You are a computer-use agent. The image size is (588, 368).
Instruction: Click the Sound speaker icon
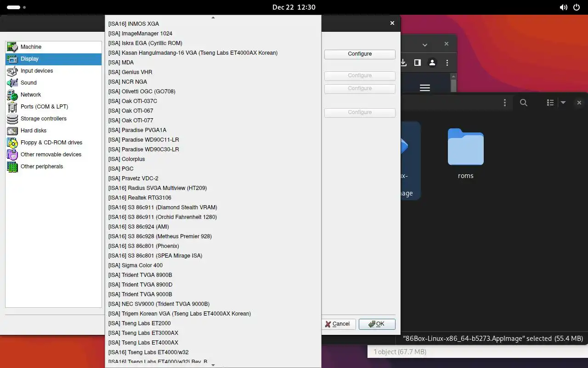[x=12, y=83]
